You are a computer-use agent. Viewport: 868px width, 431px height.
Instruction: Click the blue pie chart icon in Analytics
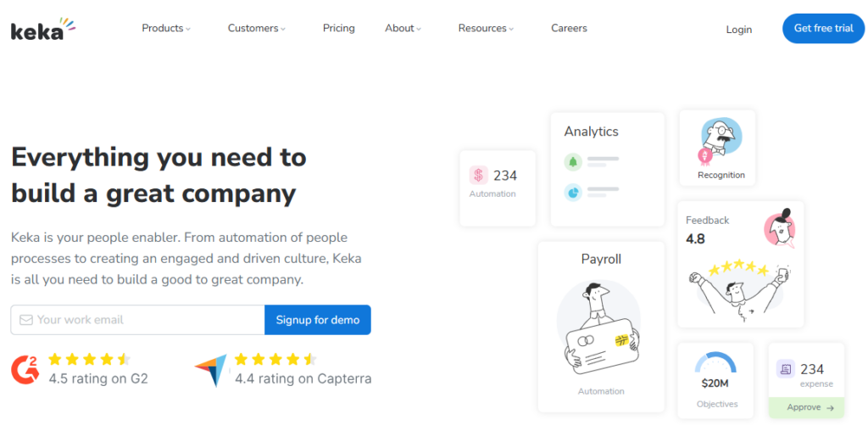click(573, 193)
